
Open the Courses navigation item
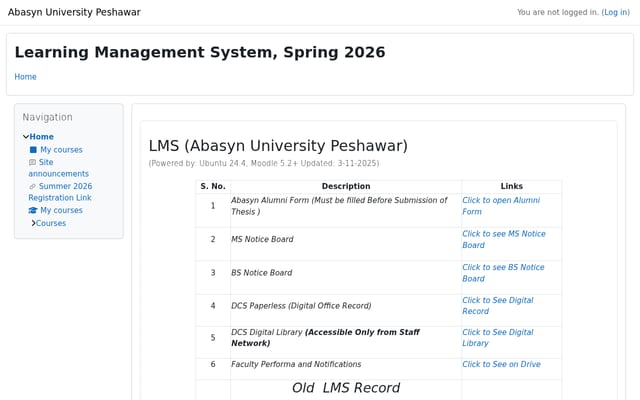51,223
